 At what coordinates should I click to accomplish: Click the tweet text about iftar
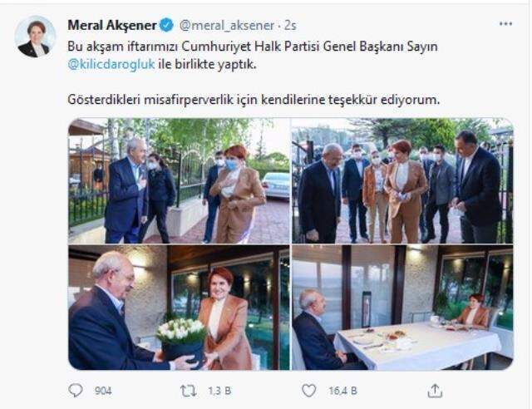pos(253,55)
